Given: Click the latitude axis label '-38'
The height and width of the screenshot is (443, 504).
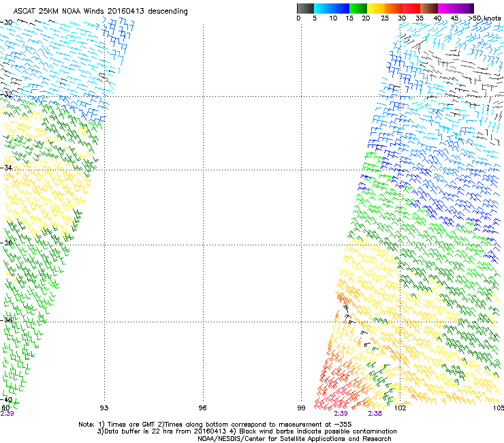Looking at the screenshot, I should [6, 320].
